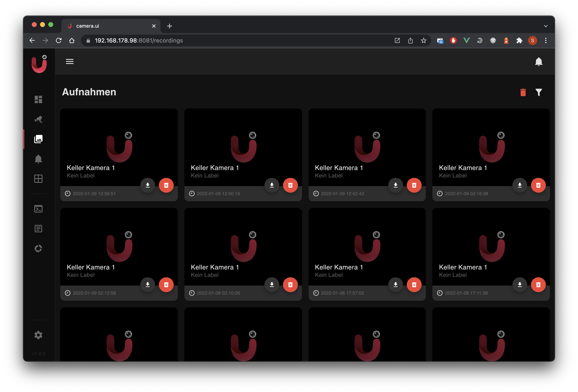Delete the 12:56:51 recording

(166, 185)
